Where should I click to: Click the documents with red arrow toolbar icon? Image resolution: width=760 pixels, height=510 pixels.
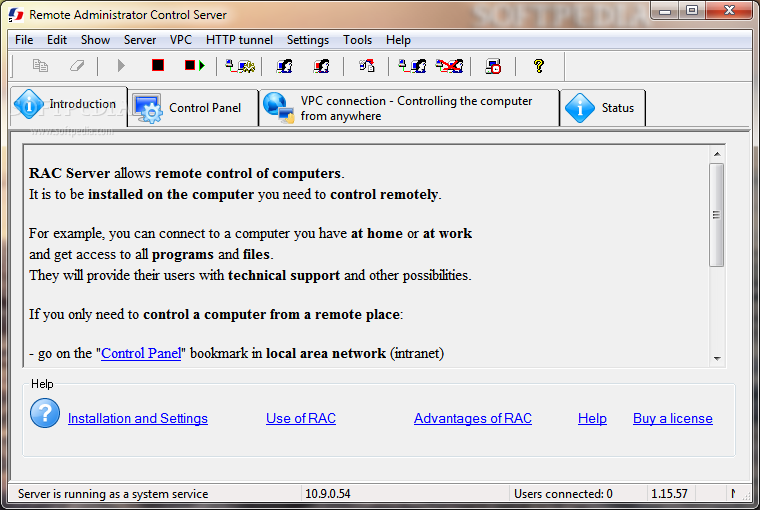[367, 65]
